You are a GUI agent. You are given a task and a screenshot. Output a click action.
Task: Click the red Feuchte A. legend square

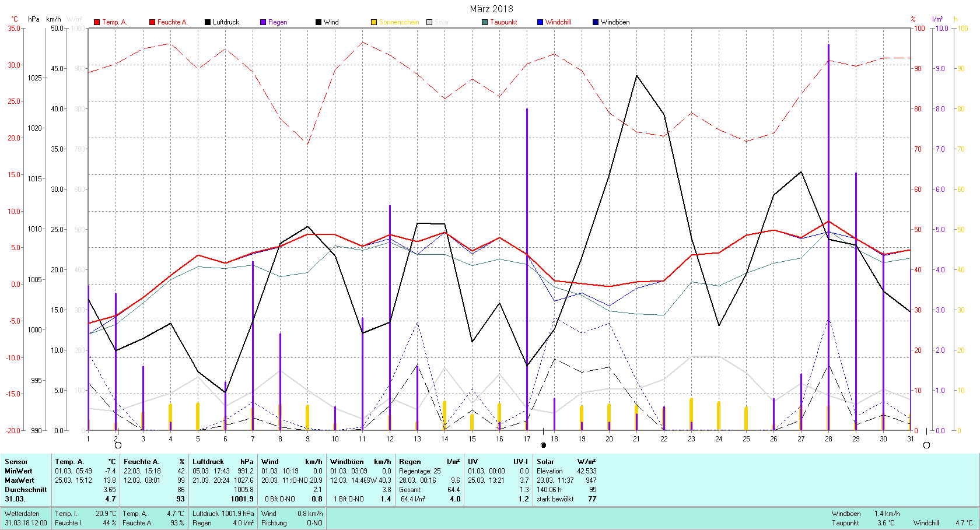coord(152,22)
